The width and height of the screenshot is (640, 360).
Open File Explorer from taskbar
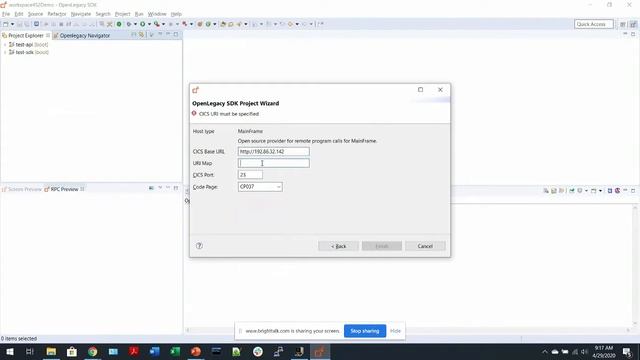pyautogui.click(x=51, y=351)
